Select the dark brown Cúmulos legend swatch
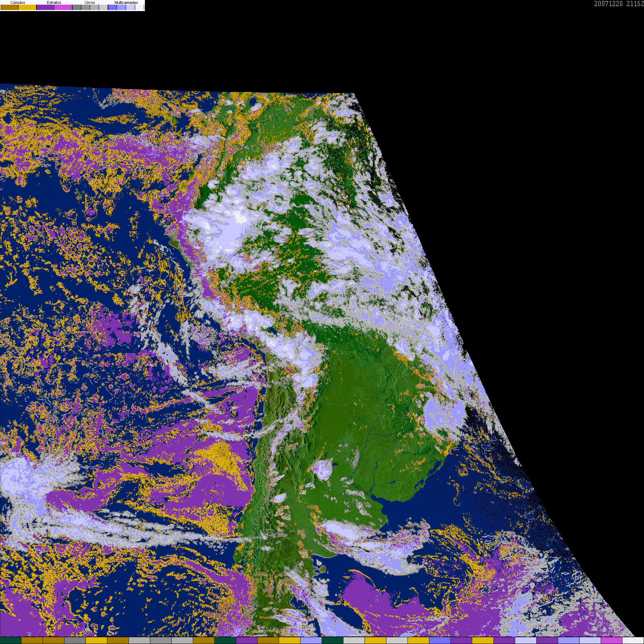This screenshot has height=644, width=644. pos(10,7)
